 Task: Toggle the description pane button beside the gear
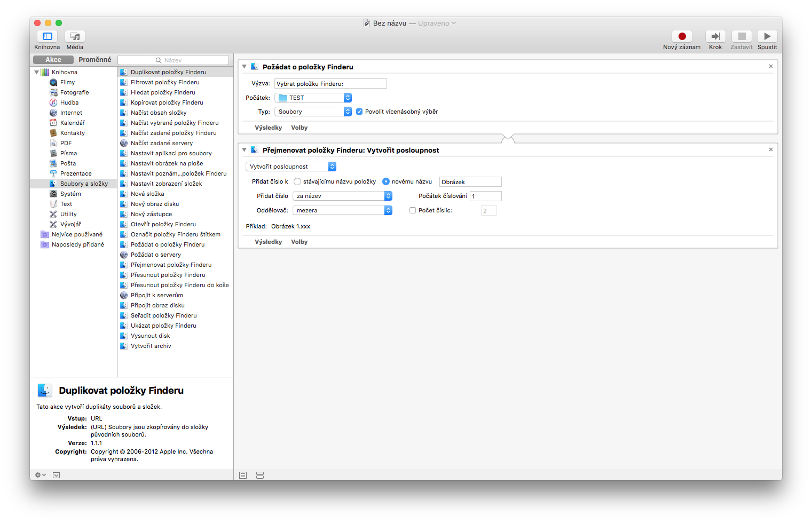point(57,475)
